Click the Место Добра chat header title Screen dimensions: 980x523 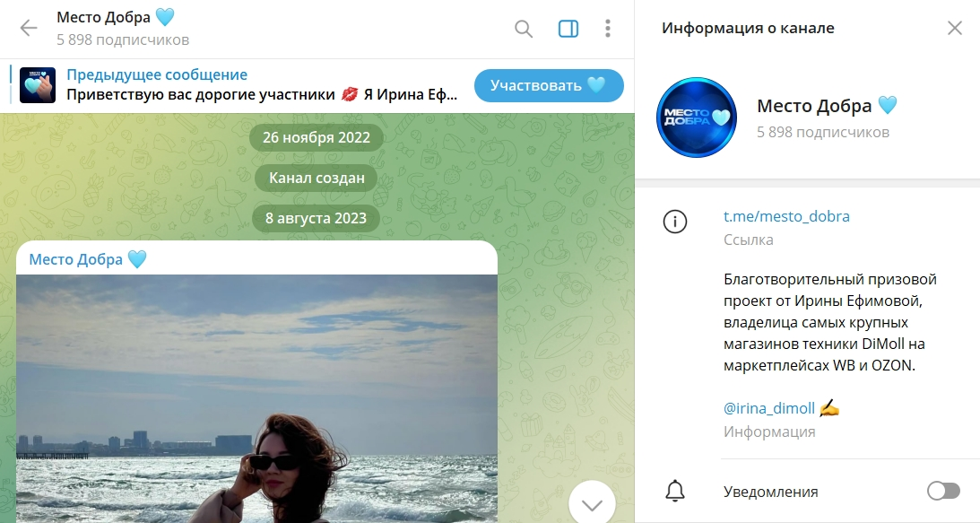point(115,18)
